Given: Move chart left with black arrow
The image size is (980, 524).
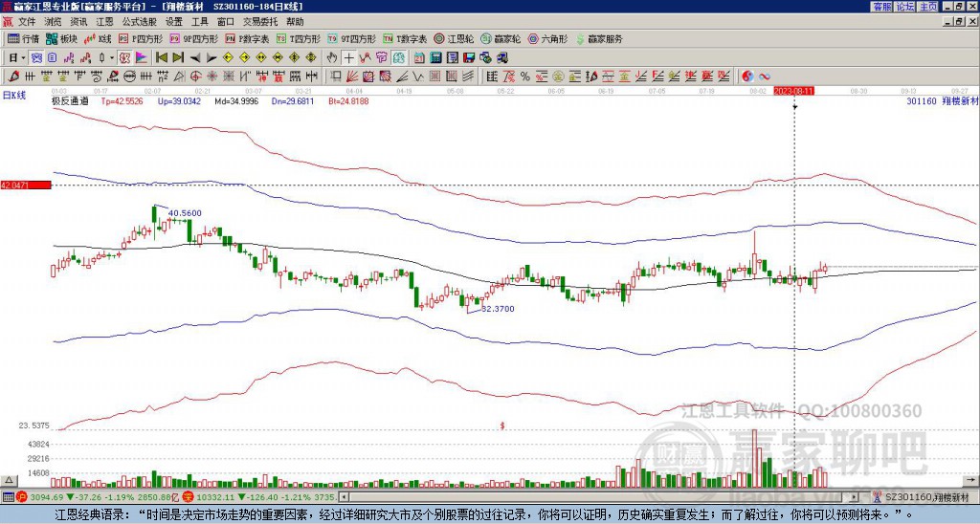Looking at the screenshot, I should pos(195,58).
